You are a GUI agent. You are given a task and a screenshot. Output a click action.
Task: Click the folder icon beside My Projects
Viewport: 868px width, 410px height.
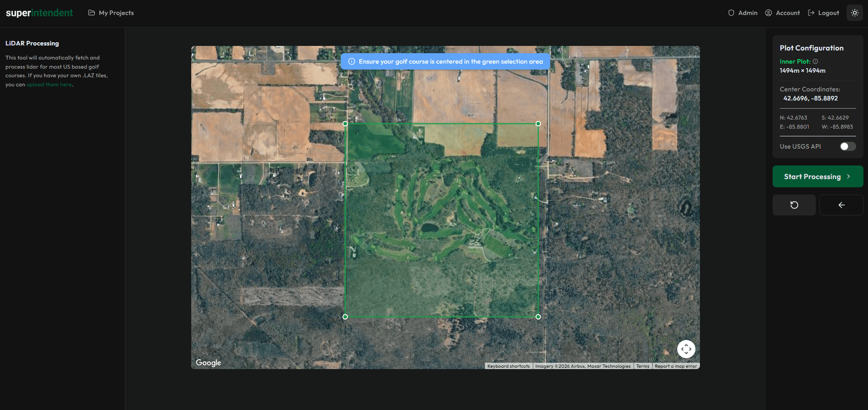(91, 13)
